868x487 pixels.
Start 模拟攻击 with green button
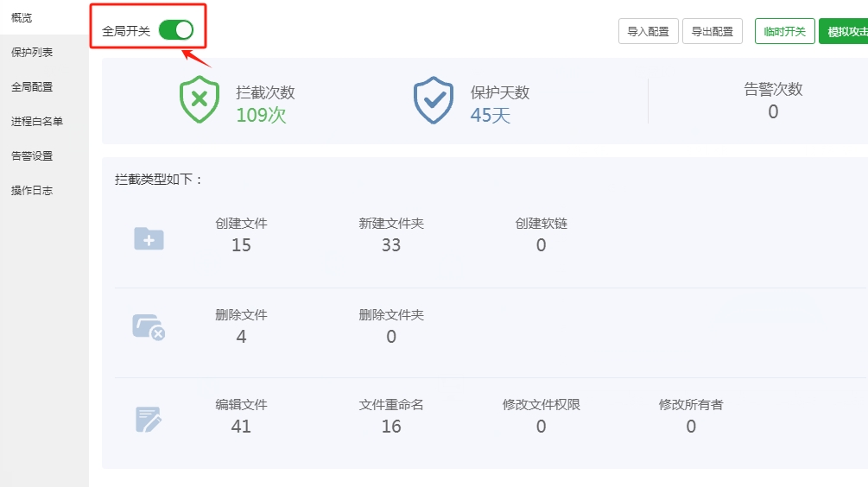click(x=845, y=32)
